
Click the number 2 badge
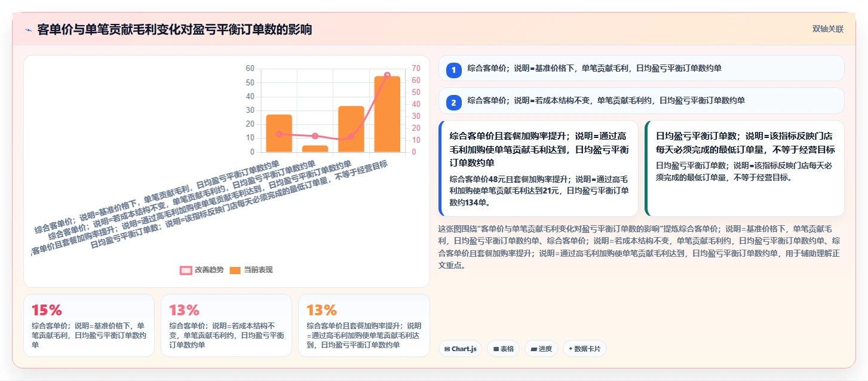coord(453,103)
